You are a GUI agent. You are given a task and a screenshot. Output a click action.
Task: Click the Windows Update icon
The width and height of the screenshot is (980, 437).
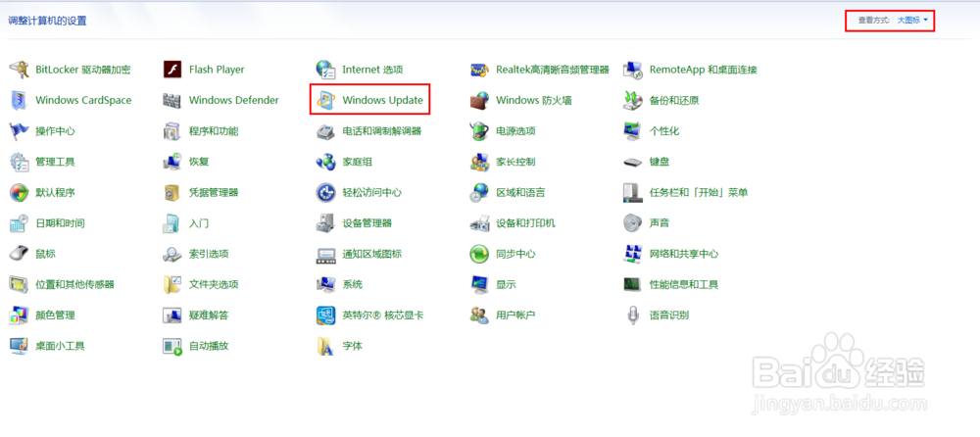[x=325, y=100]
